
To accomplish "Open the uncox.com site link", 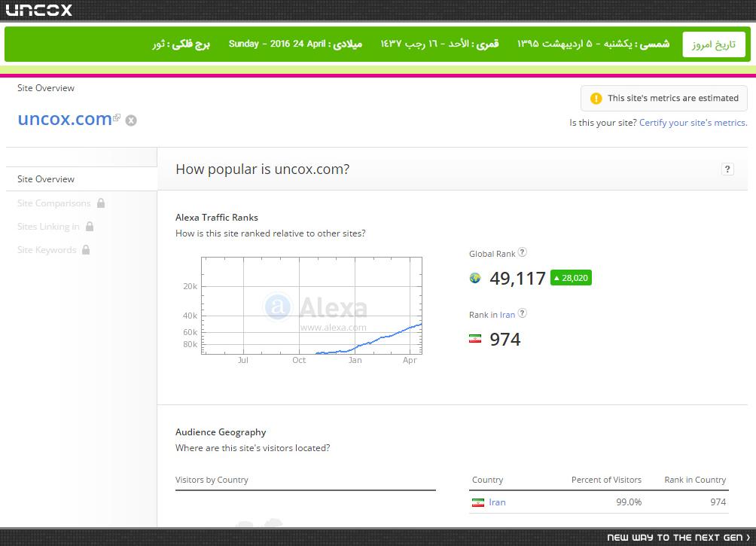I will click(x=65, y=119).
